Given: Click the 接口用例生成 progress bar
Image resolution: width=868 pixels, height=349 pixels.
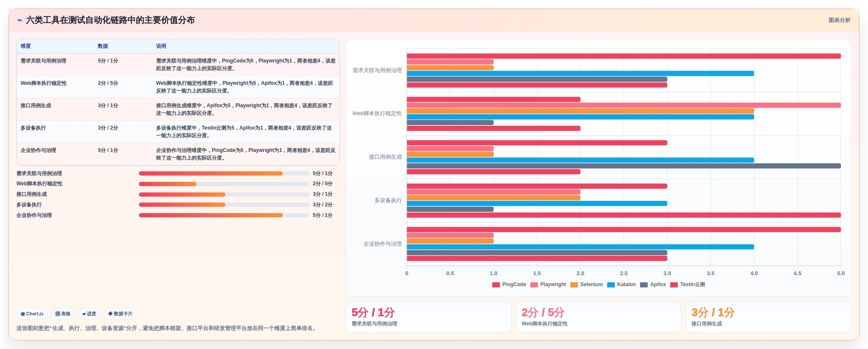Looking at the screenshot, I should (x=224, y=195).
